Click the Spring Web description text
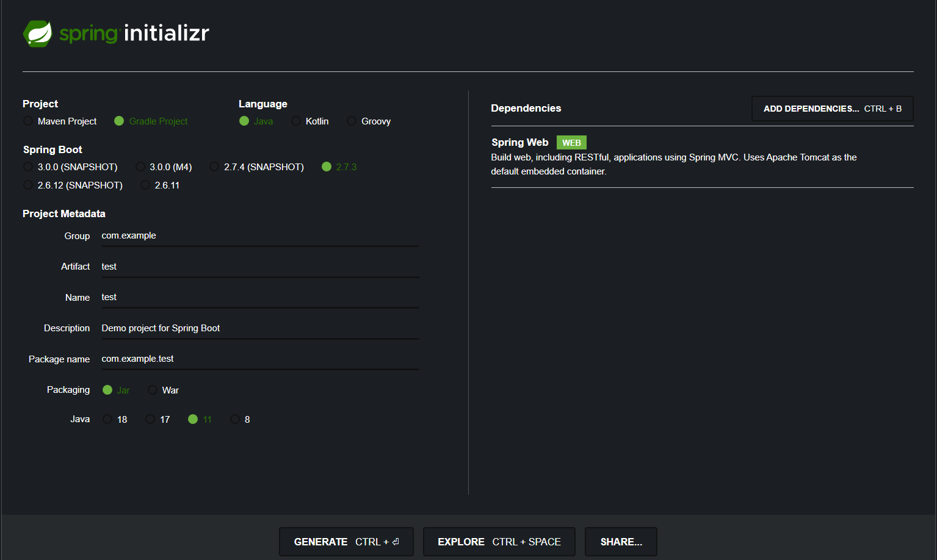This screenshot has width=937, height=560. 674,164
